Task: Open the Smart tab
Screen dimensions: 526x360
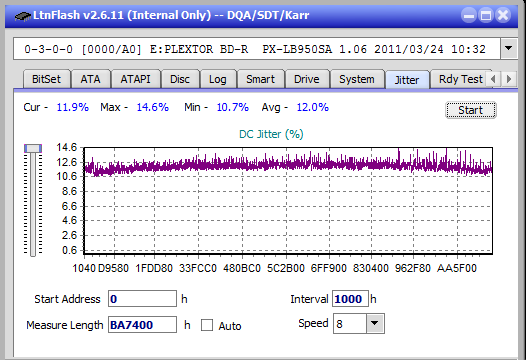Action: click(260, 79)
